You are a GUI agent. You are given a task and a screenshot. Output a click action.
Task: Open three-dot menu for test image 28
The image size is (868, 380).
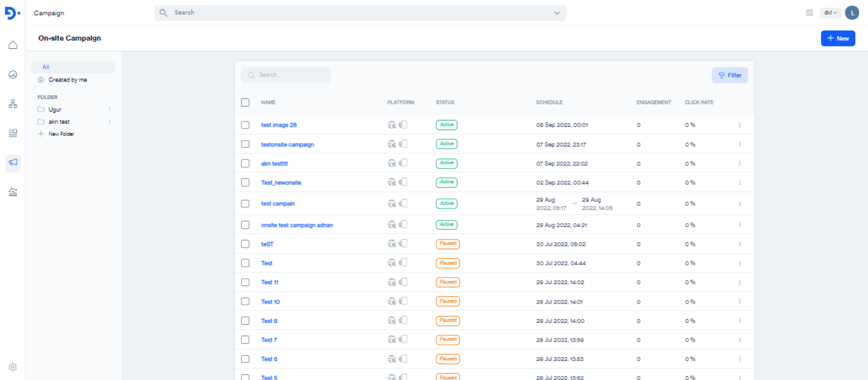tap(740, 125)
